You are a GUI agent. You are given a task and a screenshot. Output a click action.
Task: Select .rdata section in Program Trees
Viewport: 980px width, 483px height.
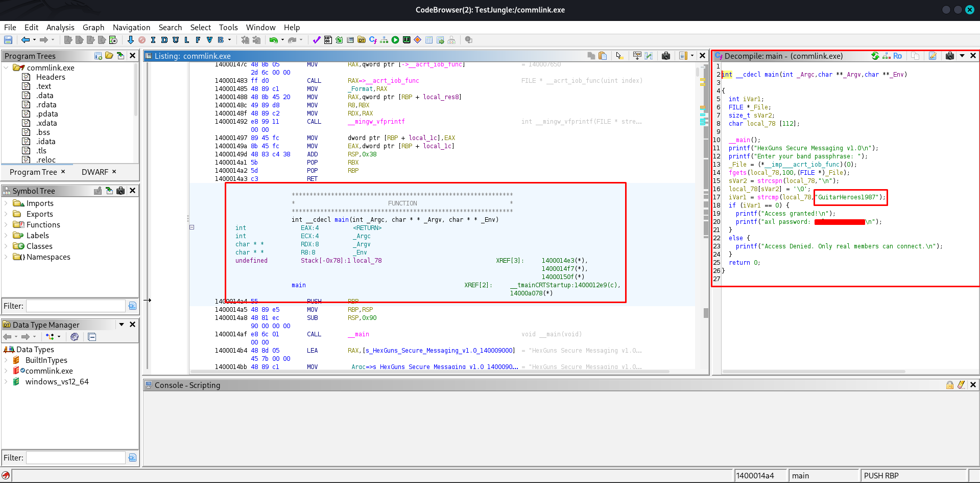[46, 105]
